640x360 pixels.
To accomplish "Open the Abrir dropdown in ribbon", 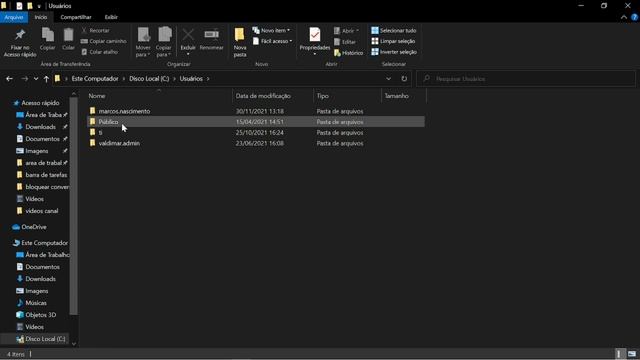I will tap(347, 31).
